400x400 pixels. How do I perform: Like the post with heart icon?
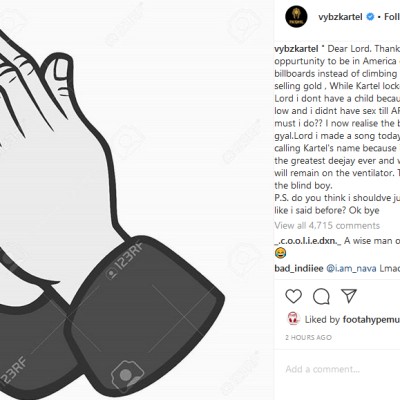tap(294, 296)
